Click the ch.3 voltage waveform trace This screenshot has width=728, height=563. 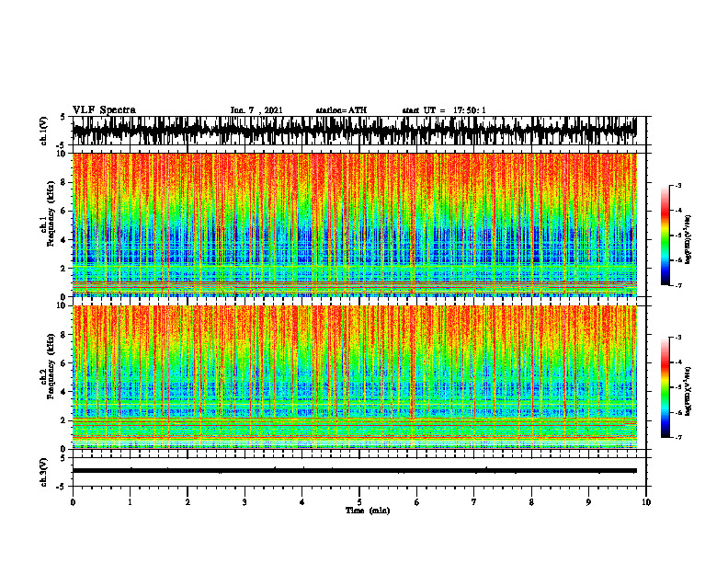354,471
